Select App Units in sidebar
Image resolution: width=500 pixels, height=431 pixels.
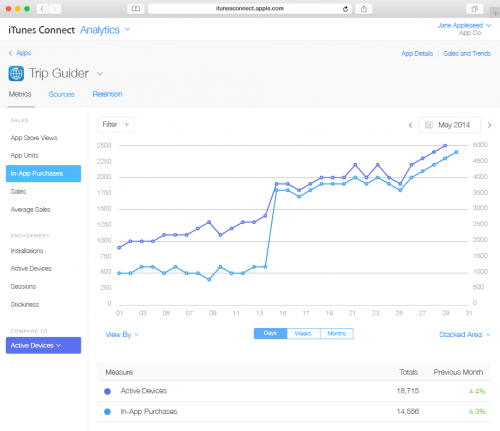coord(25,156)
